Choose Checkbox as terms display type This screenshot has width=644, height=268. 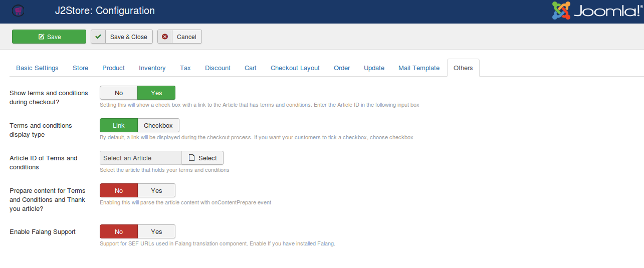[158, 125]
